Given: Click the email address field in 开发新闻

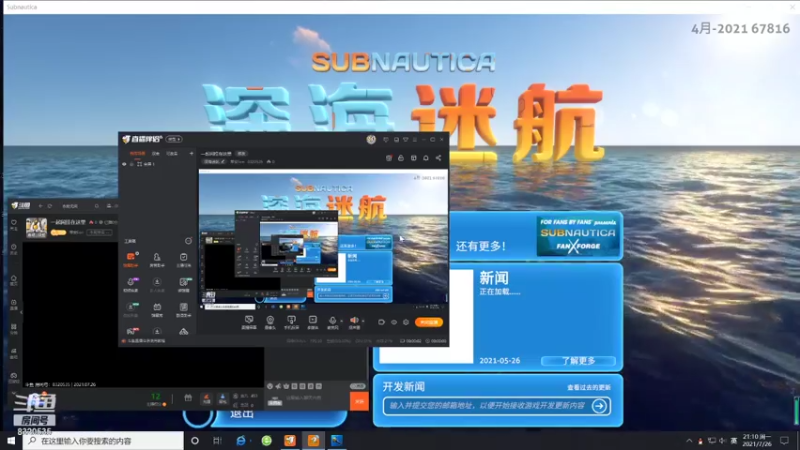Looking at the screenshot, I should [x=487, y=406].
